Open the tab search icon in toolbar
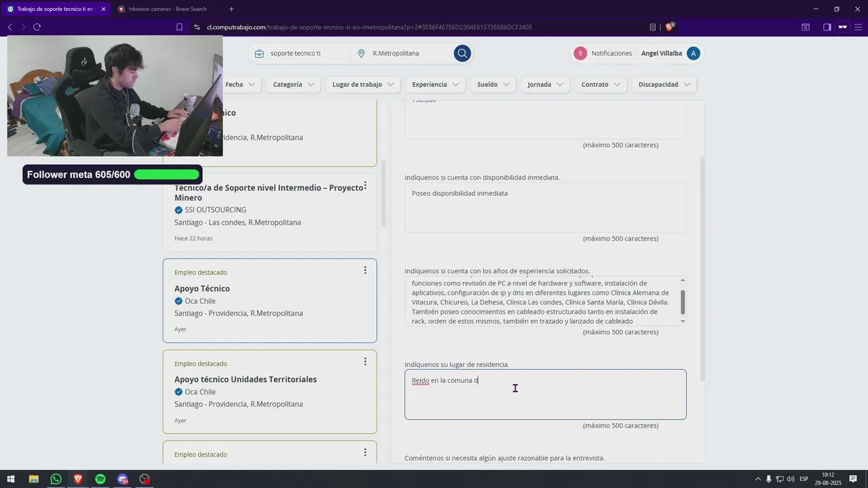 806,27
